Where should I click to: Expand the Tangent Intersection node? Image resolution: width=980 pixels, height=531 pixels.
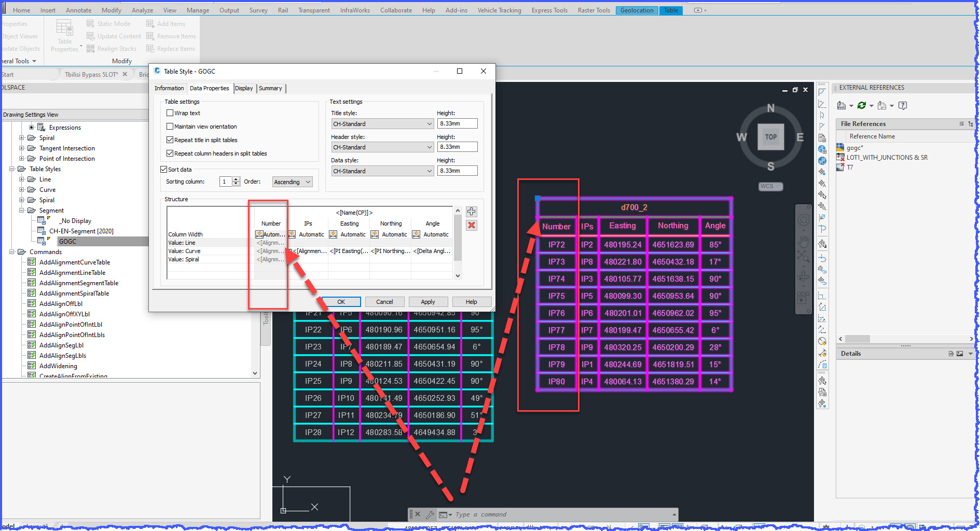coord(21,148)
